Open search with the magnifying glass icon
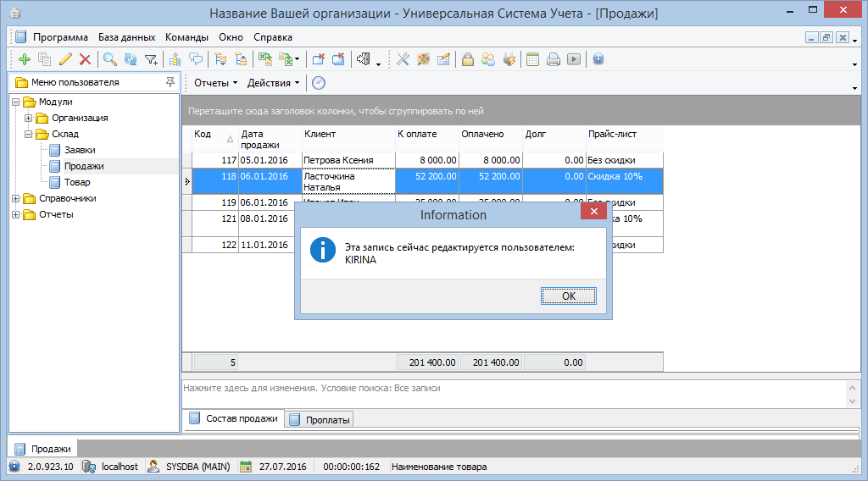The width and height of the screenshot is (868, 481). coord(109,59)
